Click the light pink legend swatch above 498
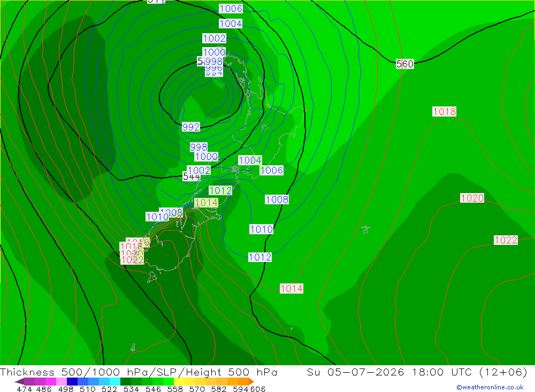The width and height of the screenshot is (535, 392). tap(62, 381)
